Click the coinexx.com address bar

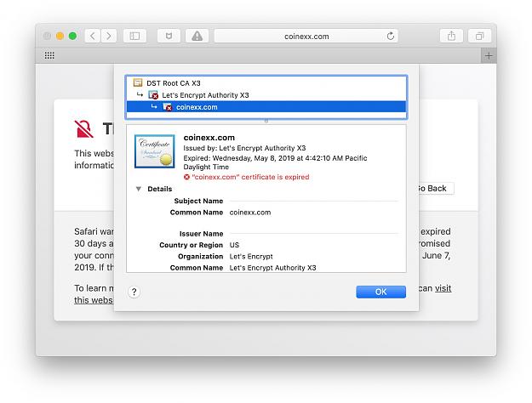click(306, 36)
